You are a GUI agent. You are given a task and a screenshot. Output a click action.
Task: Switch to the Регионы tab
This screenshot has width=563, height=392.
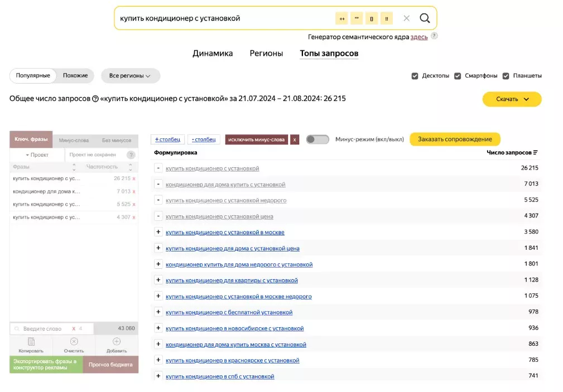(x=266, y=54)
